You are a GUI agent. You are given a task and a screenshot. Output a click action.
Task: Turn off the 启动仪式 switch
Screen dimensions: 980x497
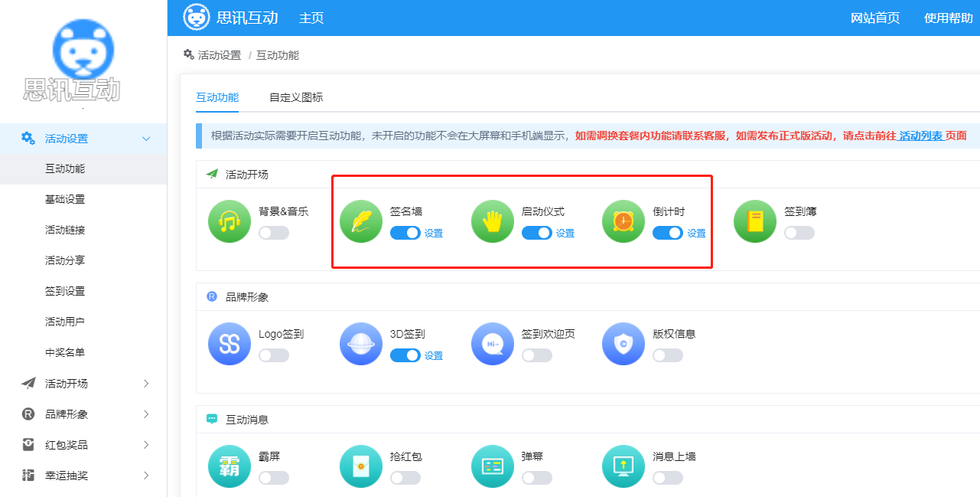point(537,233)
